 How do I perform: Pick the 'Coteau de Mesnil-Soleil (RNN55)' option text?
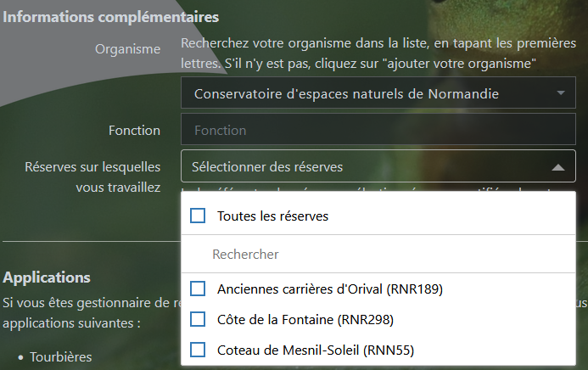(316, 349)
